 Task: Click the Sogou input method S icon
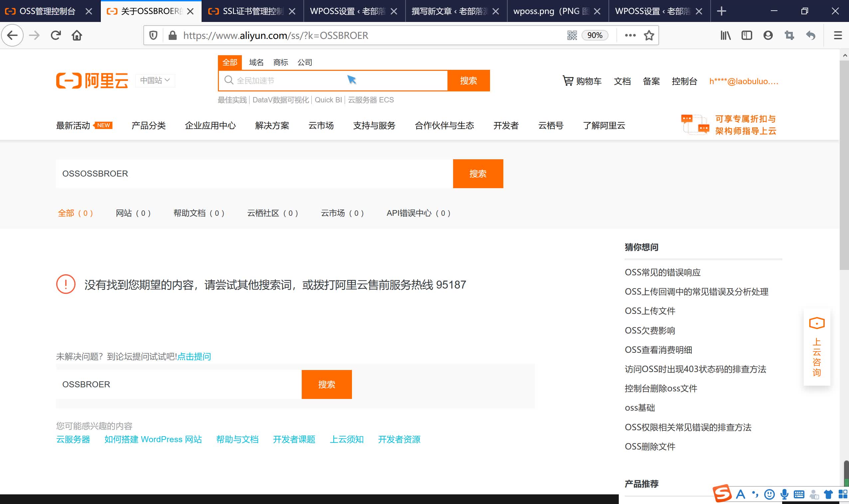coord(722,493)
